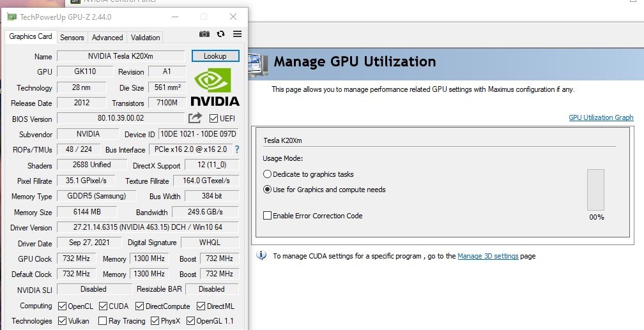Toggle the Ray Tracing checkbox

(x=103, y=320)
